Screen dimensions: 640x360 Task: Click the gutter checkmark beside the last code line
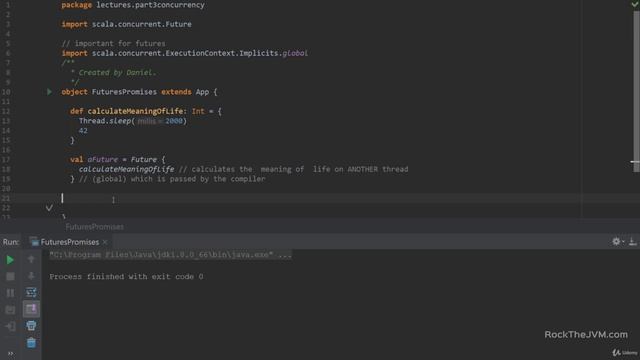coord(49,208)
